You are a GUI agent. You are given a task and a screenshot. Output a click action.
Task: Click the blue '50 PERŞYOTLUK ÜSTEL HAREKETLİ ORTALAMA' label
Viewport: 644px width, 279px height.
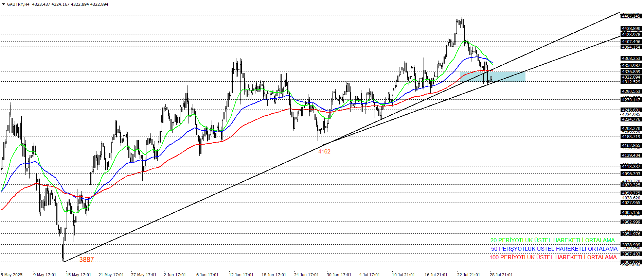pyautogui.click(x=554, y=249)
